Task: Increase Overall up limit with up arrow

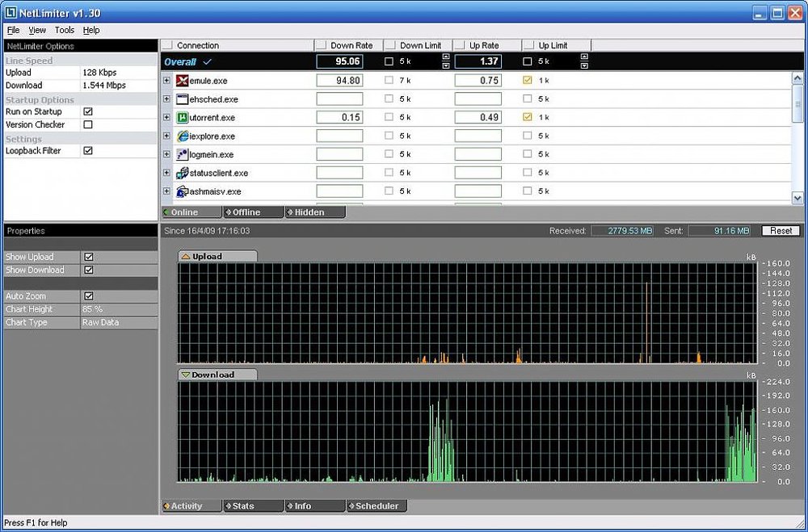Action: (x=584, y=57)
